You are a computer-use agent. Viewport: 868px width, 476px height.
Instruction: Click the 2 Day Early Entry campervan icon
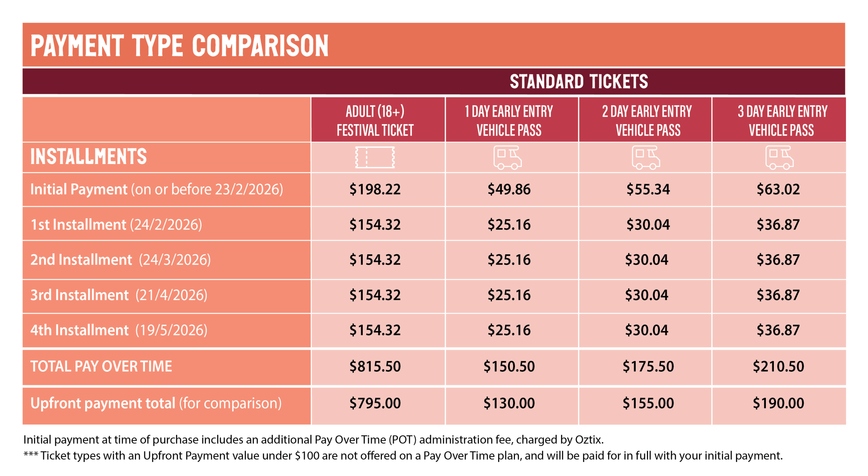coord(646,158)
